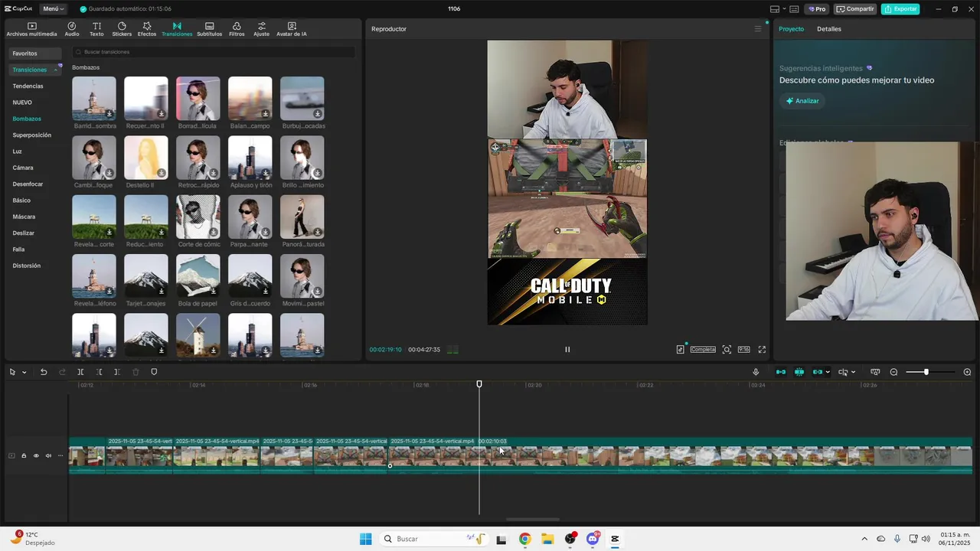The image size is (980, 551).
Task: Open the Avatar de IA panel
Action: coord(292,29)
